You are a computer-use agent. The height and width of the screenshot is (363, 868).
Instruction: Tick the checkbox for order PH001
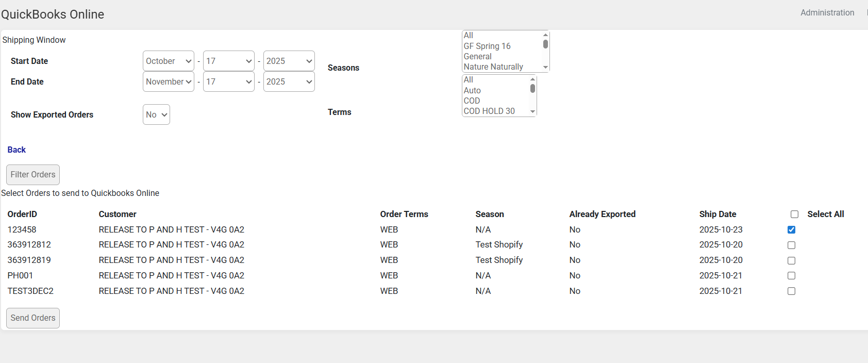tap(791, 276)
